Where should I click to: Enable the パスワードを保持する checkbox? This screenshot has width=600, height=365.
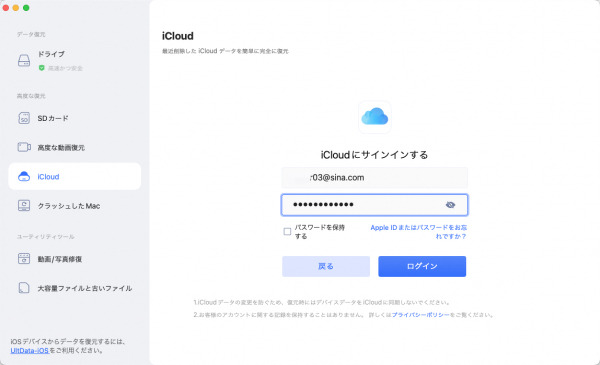[x=287, y=231]
